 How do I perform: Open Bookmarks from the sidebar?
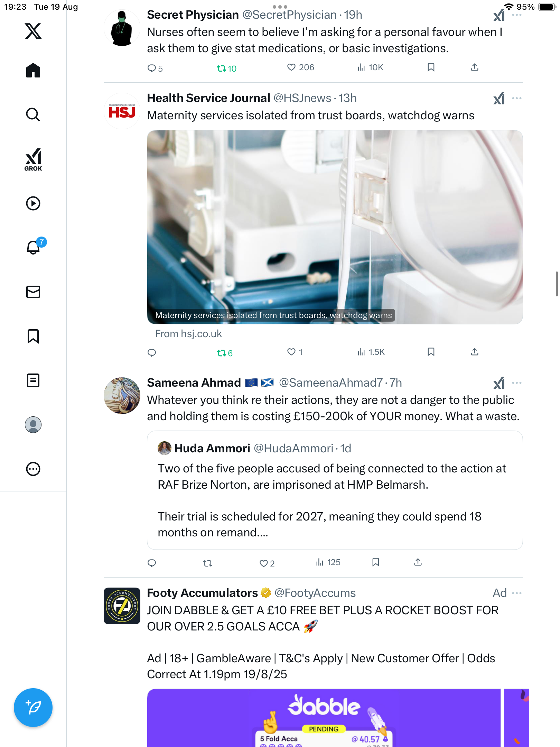point(33,336)
